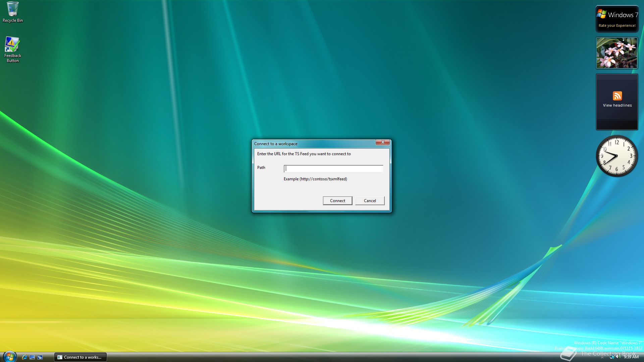Launch Internet Explorer from Quick Launch

[24, 357]
